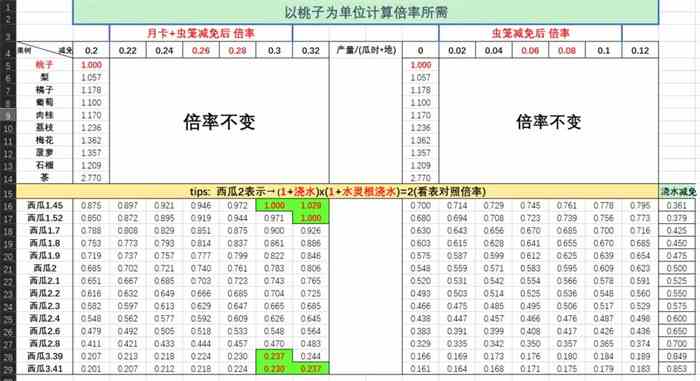Viewport: 700px width, 381px height.
Task: Select the 梅花 row label
Action: click(x=45, y=140)
